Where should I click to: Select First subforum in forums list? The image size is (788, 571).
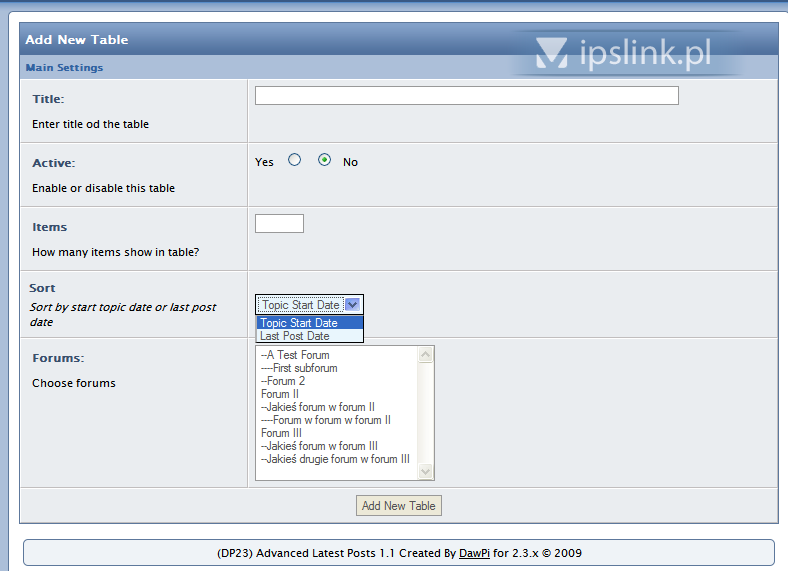click(300, 368)
